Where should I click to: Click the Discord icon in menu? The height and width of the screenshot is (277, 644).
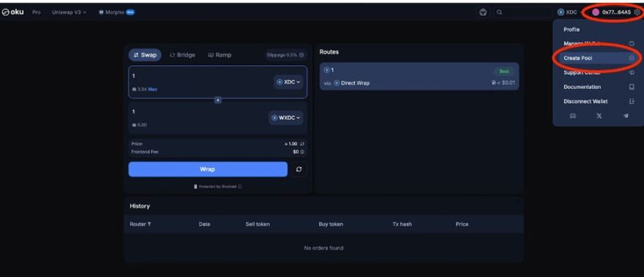[572, 116]
